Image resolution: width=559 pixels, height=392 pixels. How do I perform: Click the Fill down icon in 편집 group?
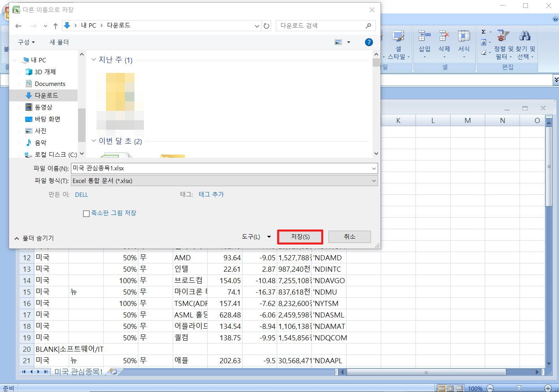tap(484, 42)
